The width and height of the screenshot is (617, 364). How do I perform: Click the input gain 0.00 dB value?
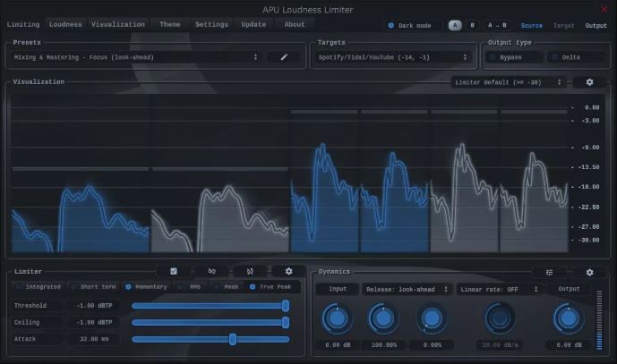point(338,345)
